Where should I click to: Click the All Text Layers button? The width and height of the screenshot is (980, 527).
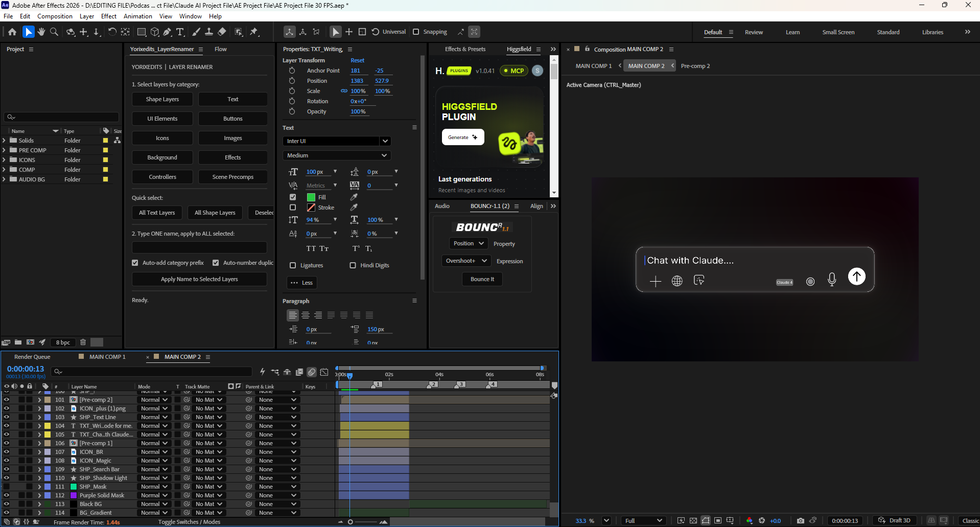157,213
